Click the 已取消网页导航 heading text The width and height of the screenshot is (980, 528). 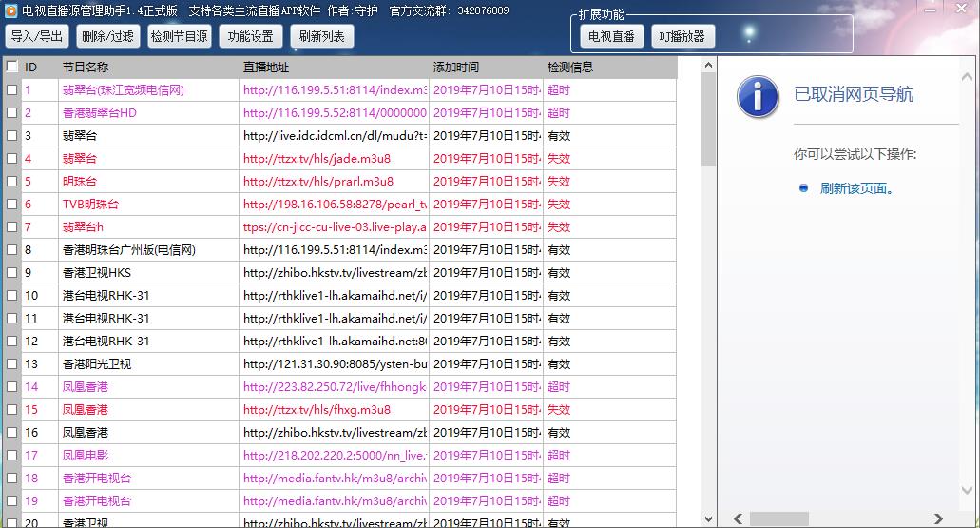(854, 94)
